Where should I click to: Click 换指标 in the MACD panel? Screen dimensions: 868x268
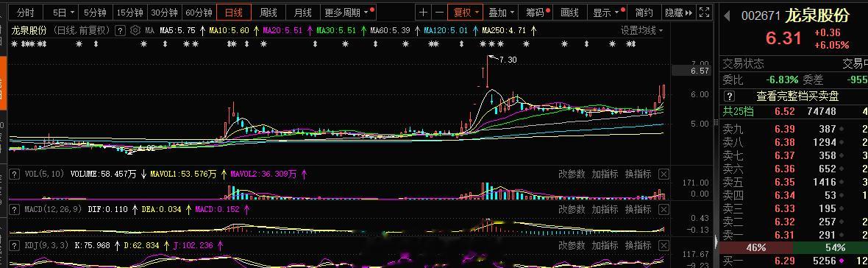[x=638, y=209]
